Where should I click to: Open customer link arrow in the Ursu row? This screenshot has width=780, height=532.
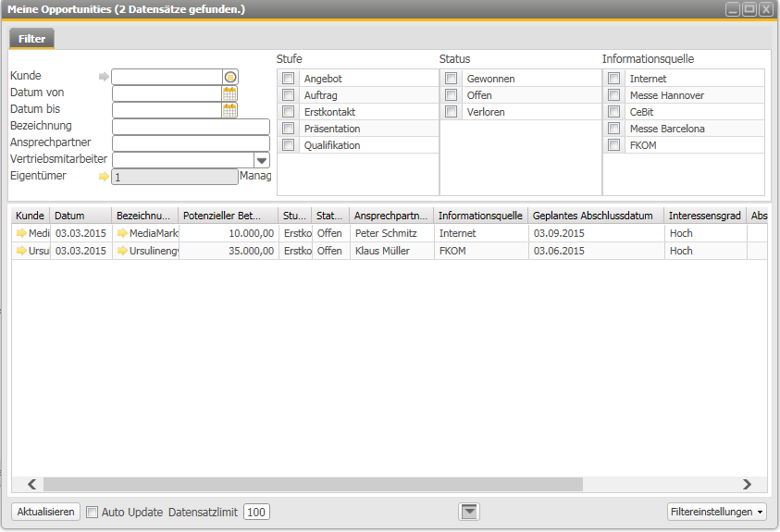(x=21, y=251)
